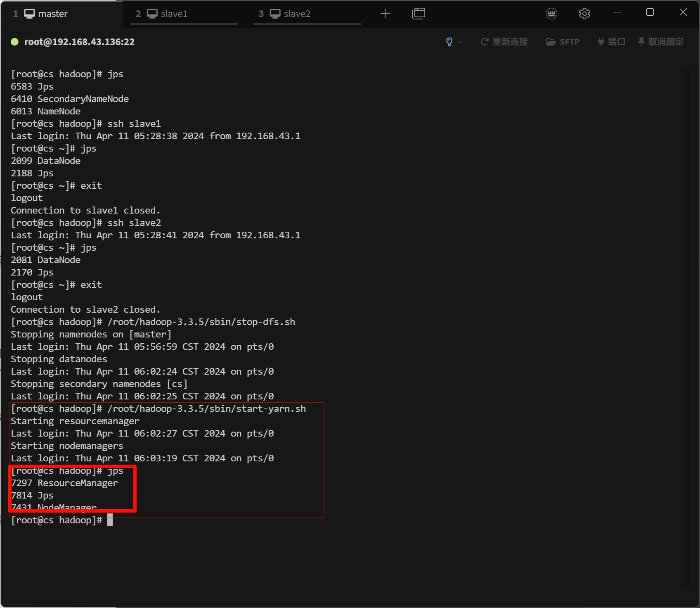Open settings with the gear icon

584,14
